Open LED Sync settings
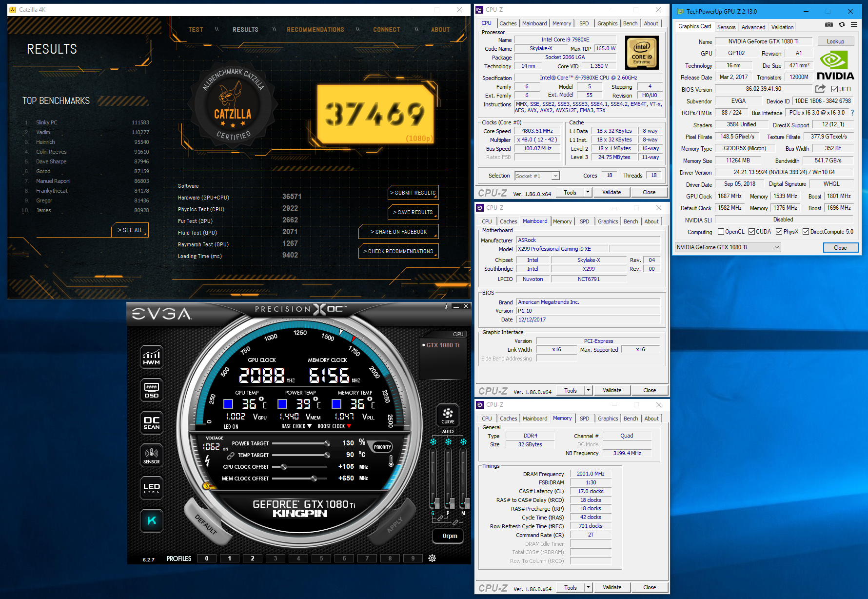Image resolution: width=868 pixels, height=599 pixels. coord(151,487)
